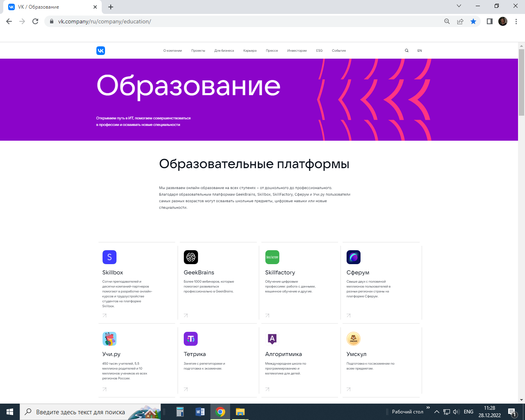525x420 pixels.
Task: Click the Сферум logo icon
Action: [354, 257]
